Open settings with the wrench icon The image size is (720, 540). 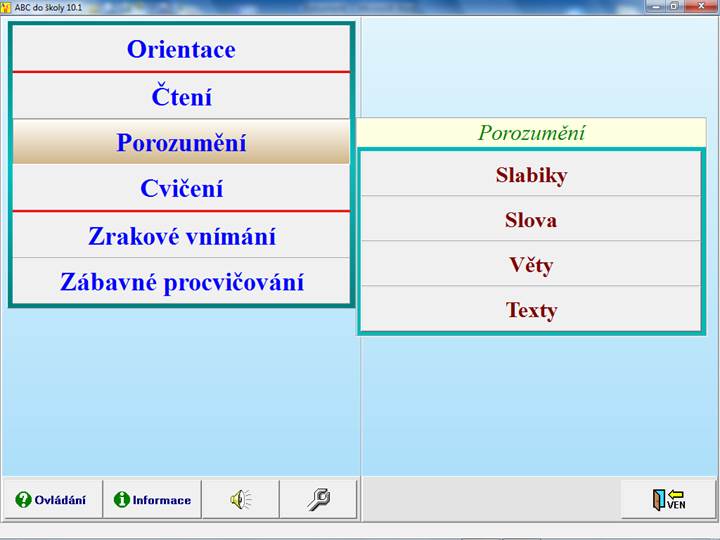(318, 499)
